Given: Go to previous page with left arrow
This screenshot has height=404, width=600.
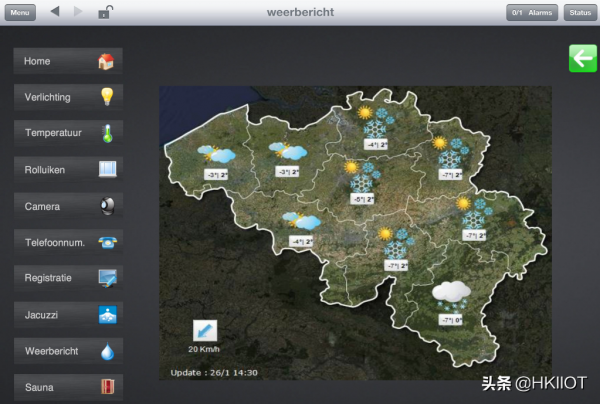Looking at the screenshot, I should pos(55,12).
